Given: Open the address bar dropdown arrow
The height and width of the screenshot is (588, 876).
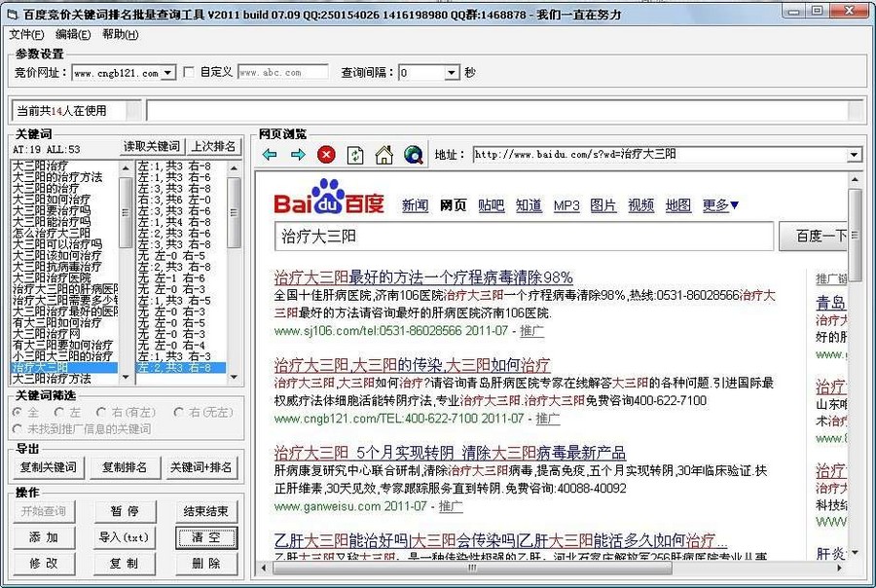Looking at the screenshot, I should pos(854,154).
